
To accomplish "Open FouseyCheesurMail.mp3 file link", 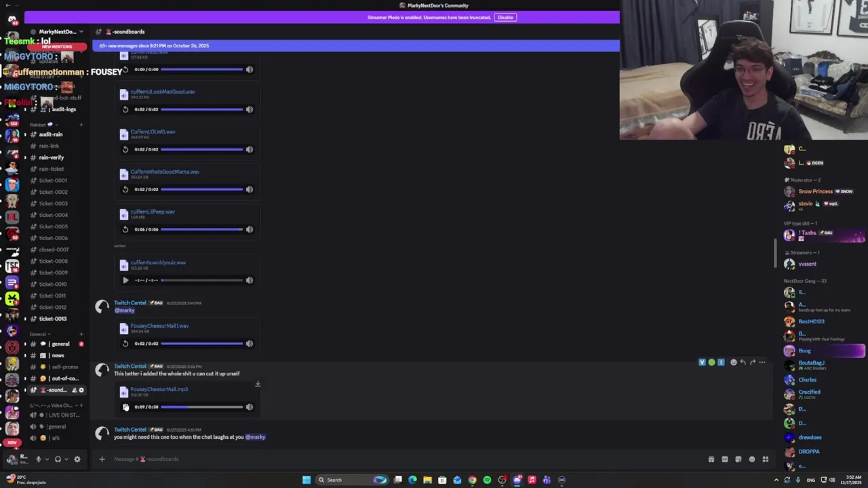I will (x=159, y=389).
